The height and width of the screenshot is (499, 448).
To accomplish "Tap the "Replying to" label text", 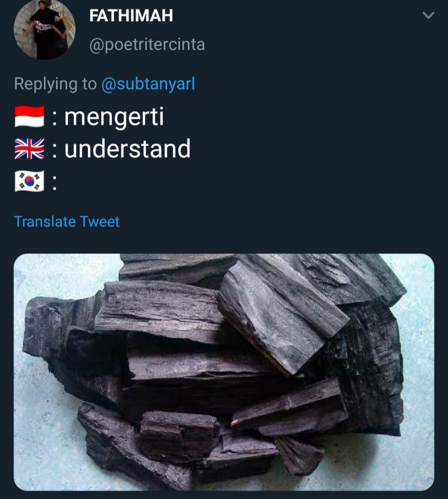I will [x=55, y=84].
